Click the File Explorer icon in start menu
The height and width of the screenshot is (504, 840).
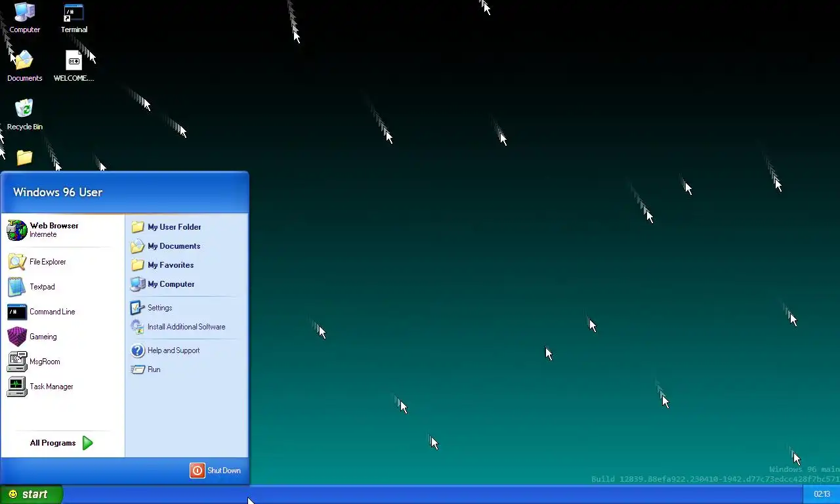[x=17, y=262]
